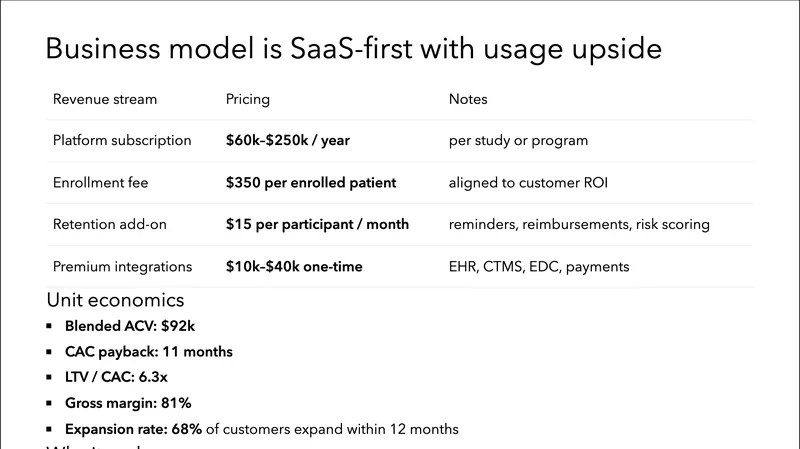Image resolution: width=800 pixels, height=449 pixels.
Task: Click the $350 per enrolled patient cell
Action: [x=311, y=183]
